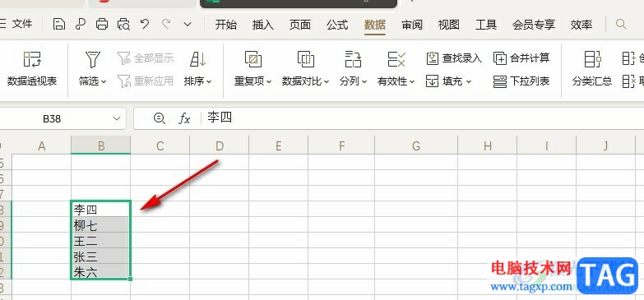Click the 数据透视表 icon
644x300 pixels.
32,60
